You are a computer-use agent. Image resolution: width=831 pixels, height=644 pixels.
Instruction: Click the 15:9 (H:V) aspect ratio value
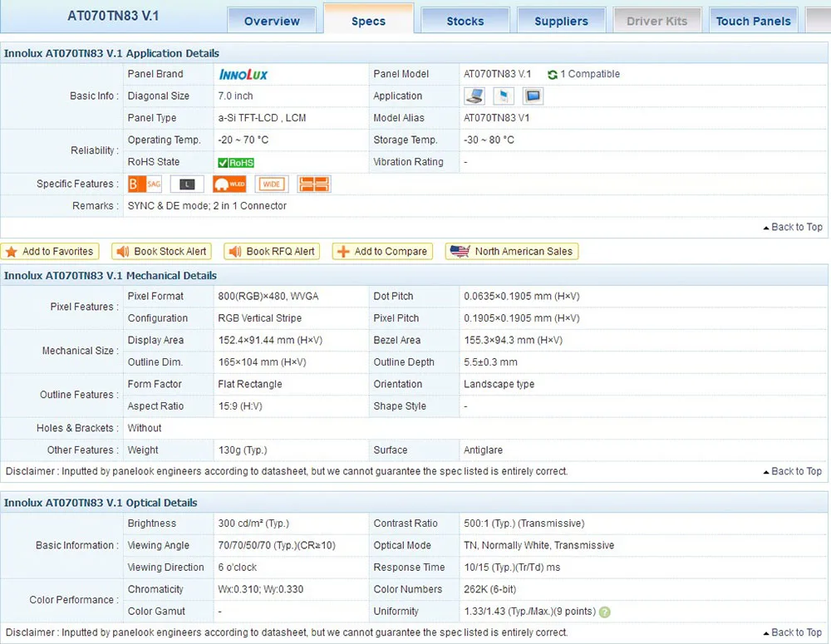tap(240, 406)
